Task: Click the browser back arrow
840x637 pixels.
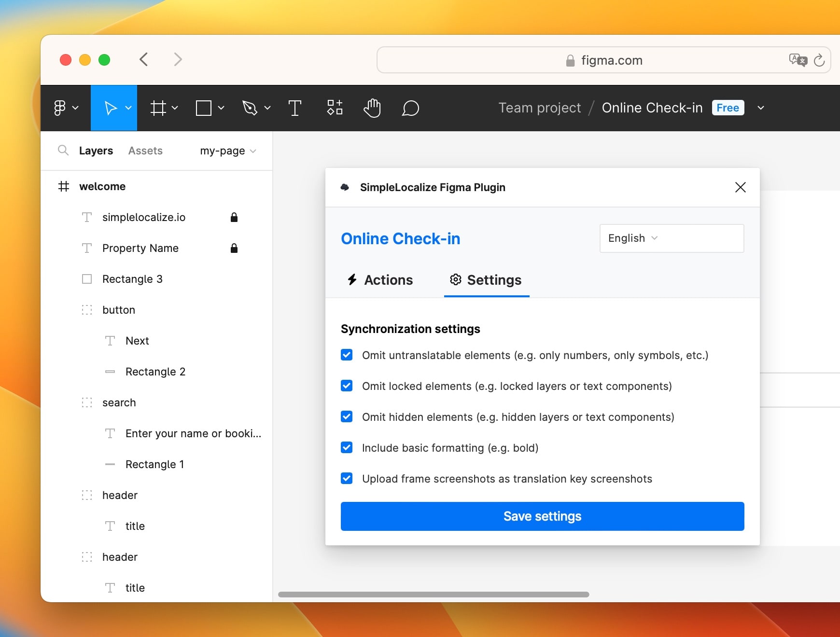Action: click(x=143, y=59)
